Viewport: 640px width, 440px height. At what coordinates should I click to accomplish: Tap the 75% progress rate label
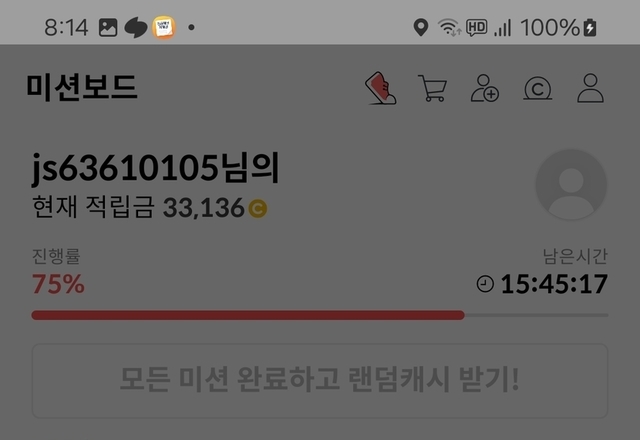click(58, 284)
